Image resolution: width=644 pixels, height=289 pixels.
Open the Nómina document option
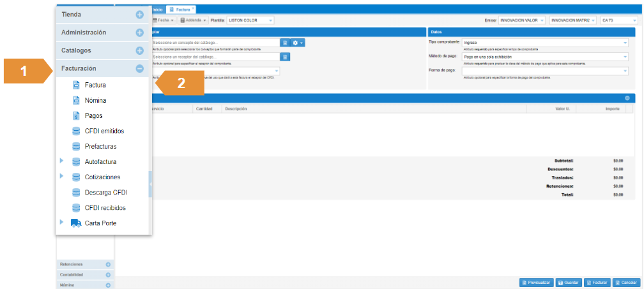coord(95,100)
